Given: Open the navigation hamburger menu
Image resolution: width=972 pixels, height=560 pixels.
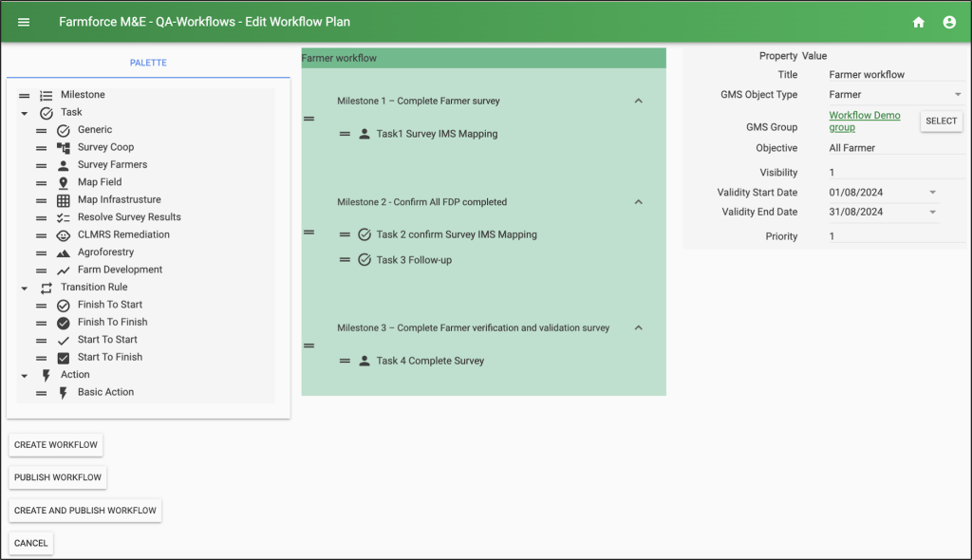Looking at the screenshot, I should tap(23, 21).
